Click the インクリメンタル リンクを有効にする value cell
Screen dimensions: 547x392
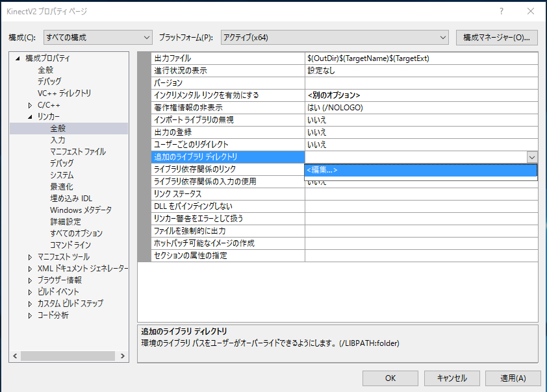(421, 95)
